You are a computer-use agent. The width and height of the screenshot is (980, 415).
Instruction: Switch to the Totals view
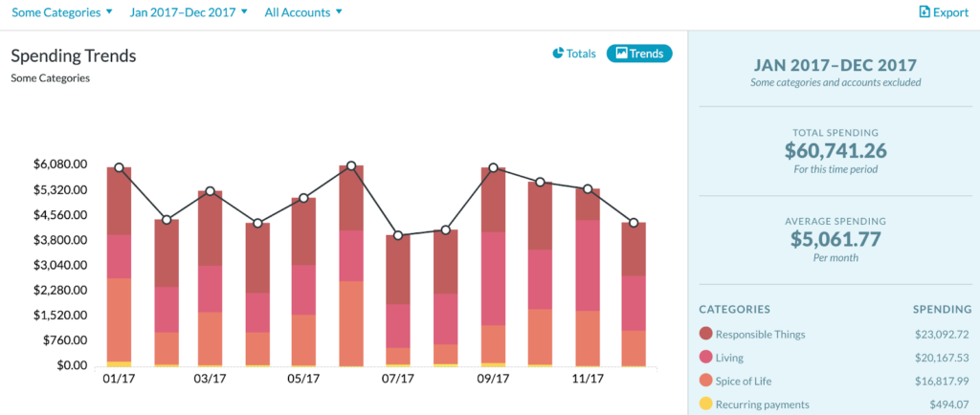(574, 54)
